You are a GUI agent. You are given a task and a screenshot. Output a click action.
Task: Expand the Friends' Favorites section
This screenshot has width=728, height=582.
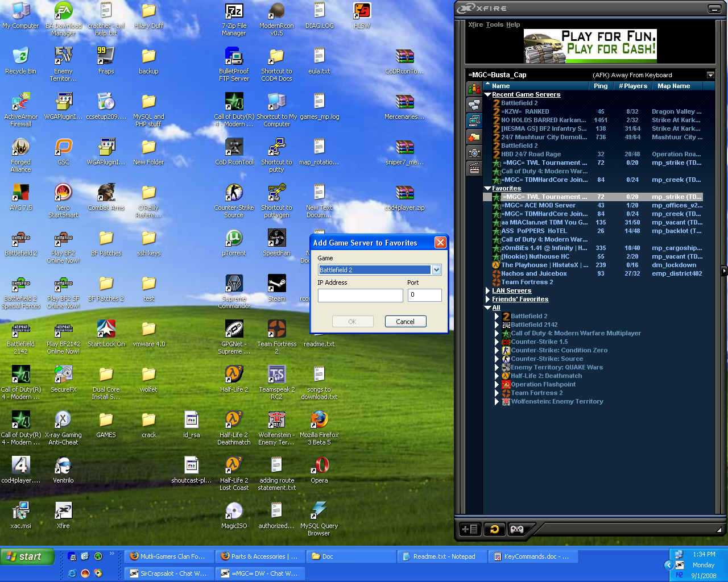tap(487, 300)
